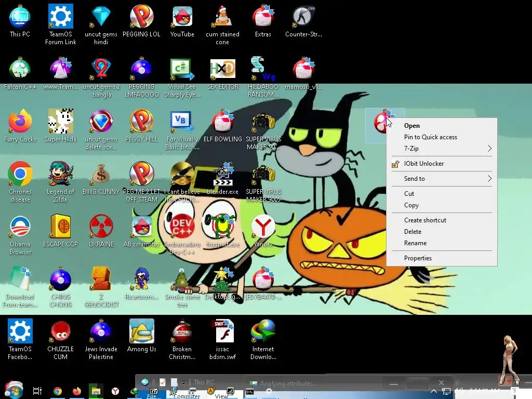This screenshot has height=399, width=532.
Task: Expand the Send to submenu
Action: 442,179
